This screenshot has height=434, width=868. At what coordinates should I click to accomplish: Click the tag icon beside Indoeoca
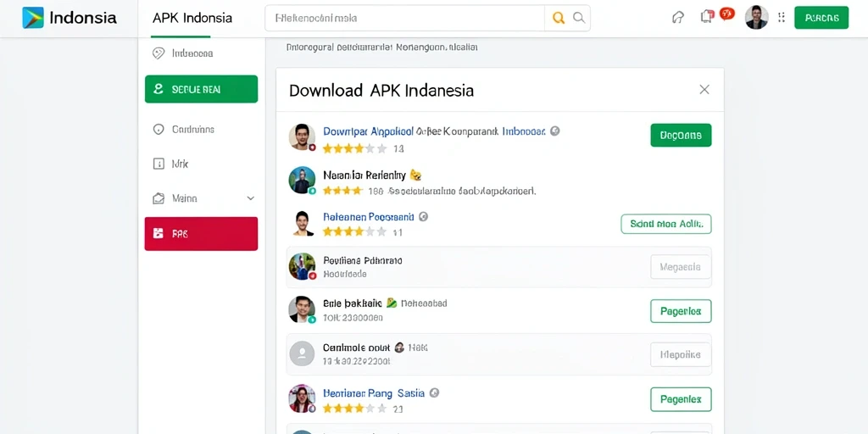pos(159,53)
